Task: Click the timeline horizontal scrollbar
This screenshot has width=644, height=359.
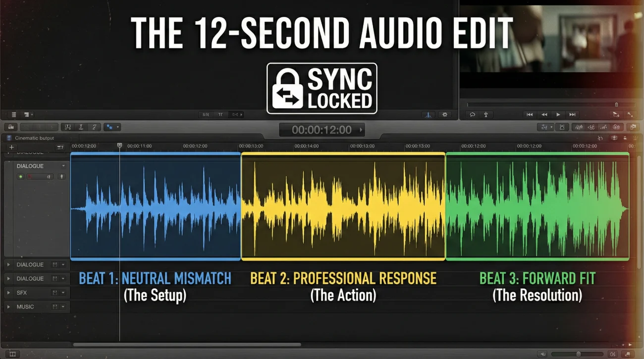Action: tap(187, 345)
